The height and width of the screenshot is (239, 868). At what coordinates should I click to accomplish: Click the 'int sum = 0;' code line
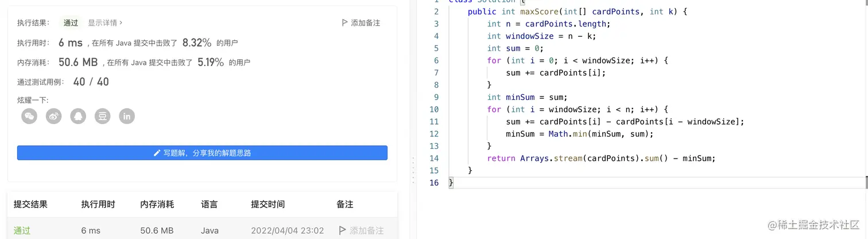515,48
